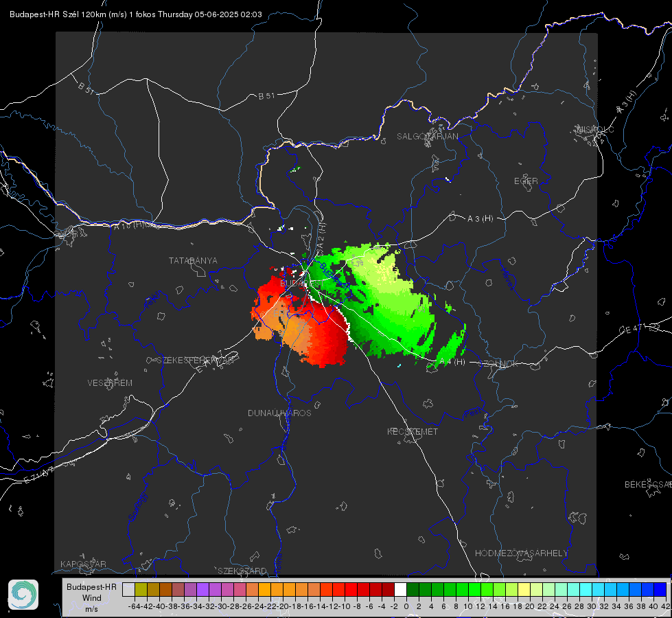Click the swirl logo icon beside the legend
The width and height of the screenshot is (672, 618).
(x=23, y=595)
